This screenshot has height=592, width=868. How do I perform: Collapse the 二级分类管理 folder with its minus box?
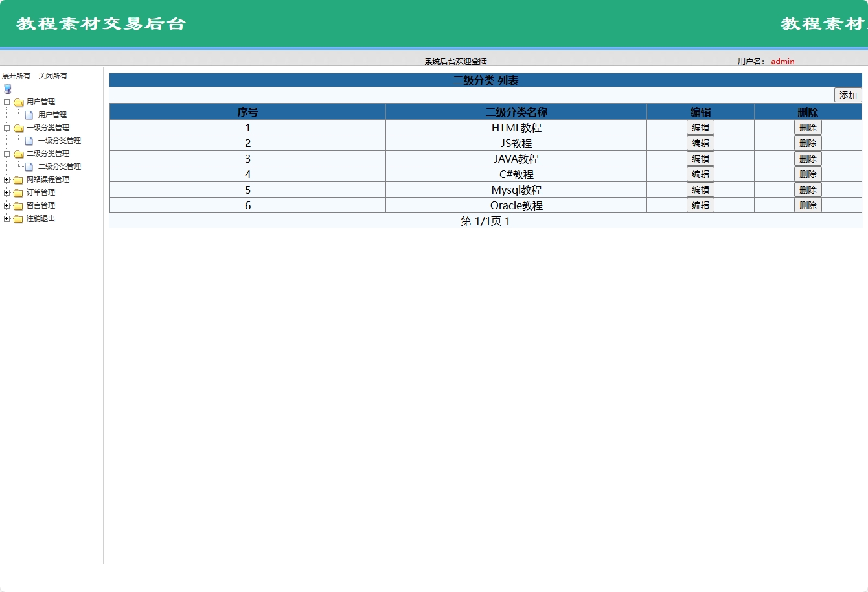pyautogui.click(x=6, y=154)
